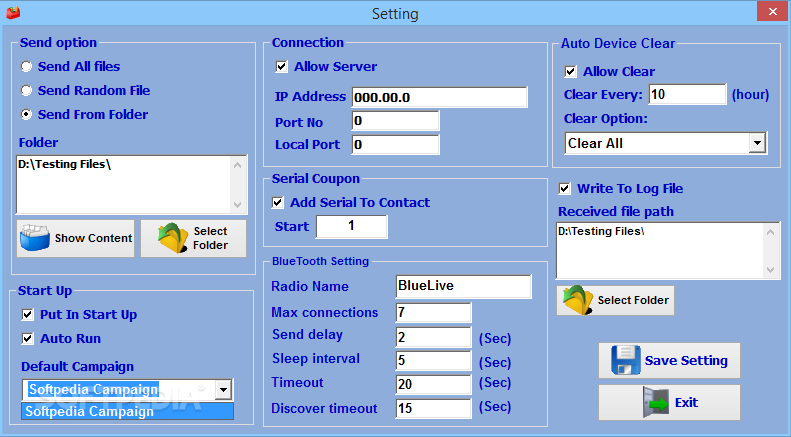This screenshot has height=437, width=791.
Task: Click the Save Setting button text
Action: point(686,360)
